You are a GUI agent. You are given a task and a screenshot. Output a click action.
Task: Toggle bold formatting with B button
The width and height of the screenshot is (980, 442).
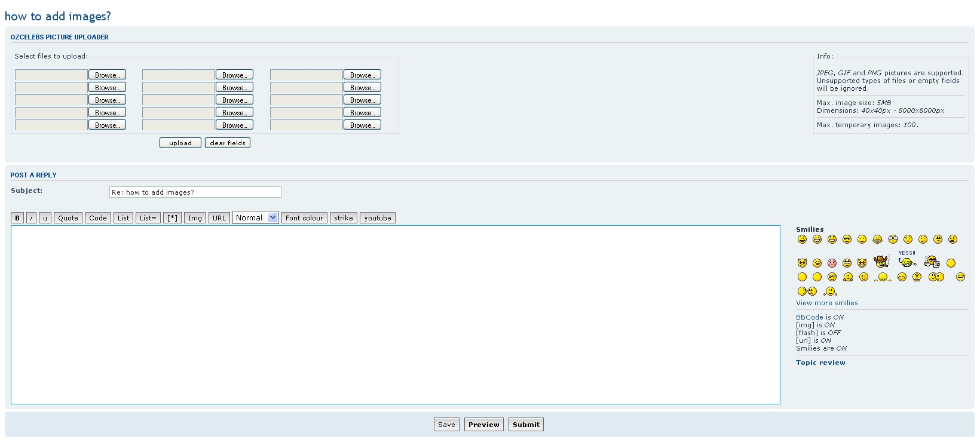tap(17, 218)
